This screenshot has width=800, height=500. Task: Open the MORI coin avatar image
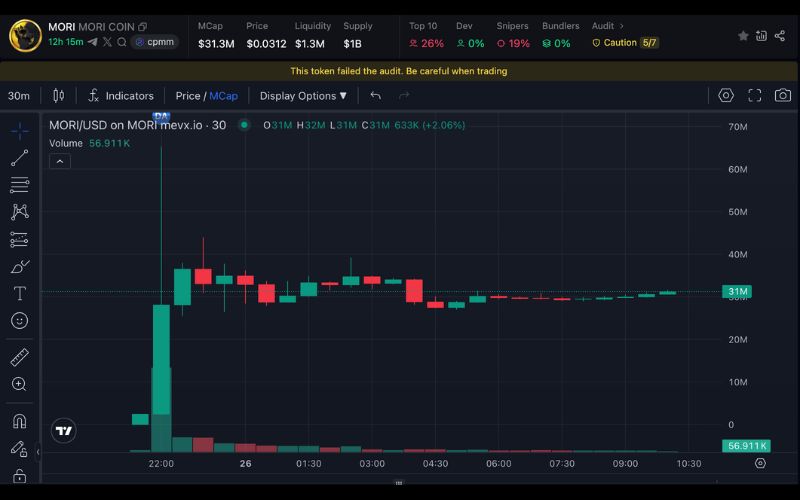point(25,35)
